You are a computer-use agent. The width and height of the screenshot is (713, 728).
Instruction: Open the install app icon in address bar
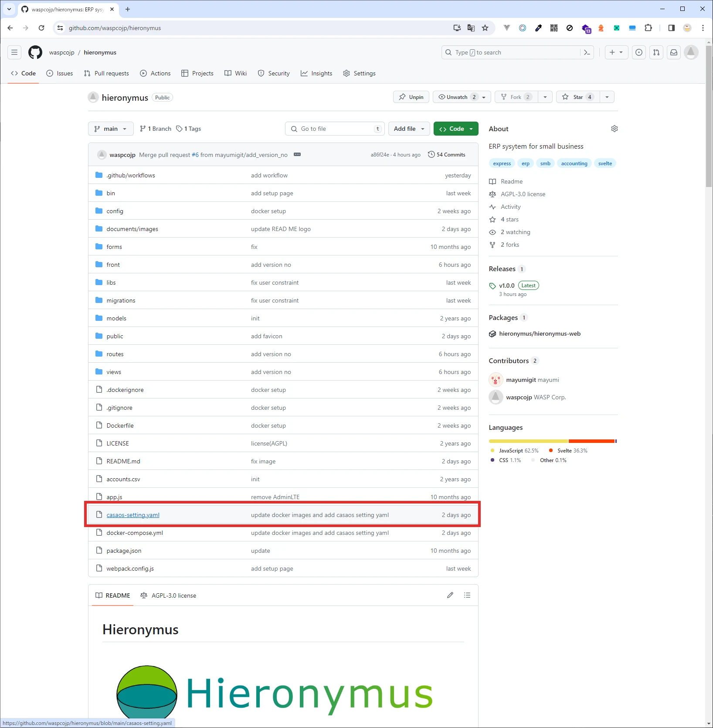pyautogui.click(x=457, y=28)
